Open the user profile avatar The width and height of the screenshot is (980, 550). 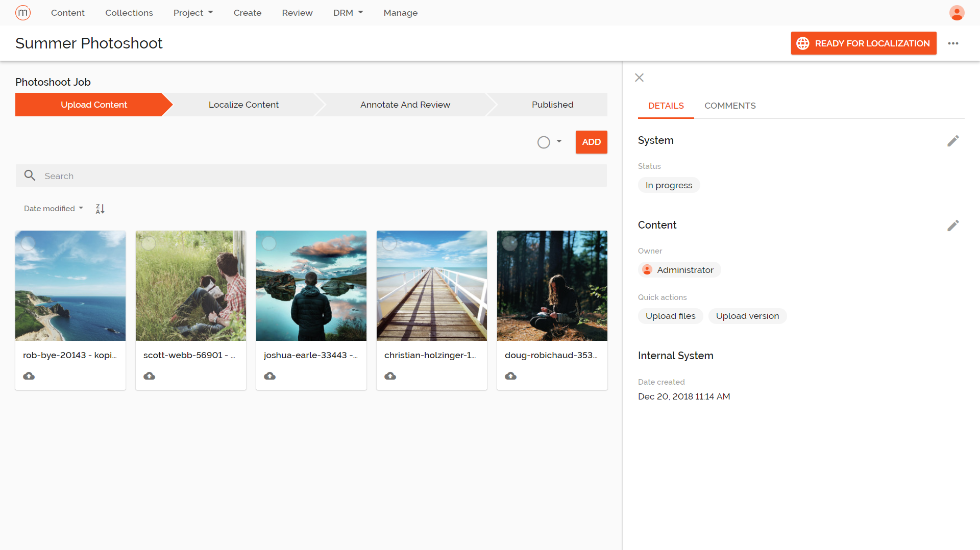pyautogui.click(x=958, y=13)
